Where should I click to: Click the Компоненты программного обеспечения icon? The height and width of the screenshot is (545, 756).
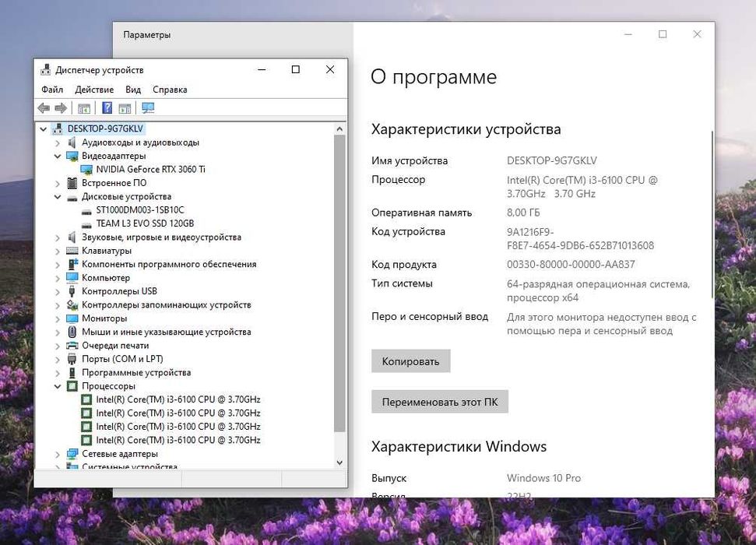point(72,264)
